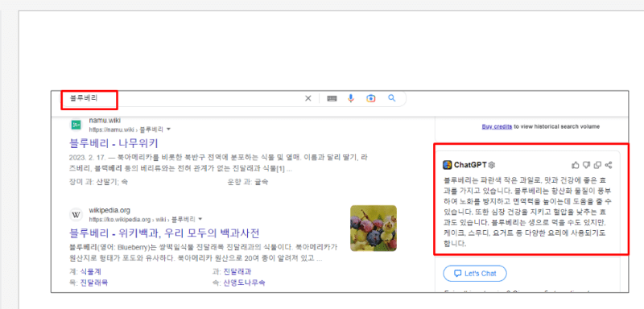Open the 진달래과 link
This screenshot has width=644, height=309.
(x=237, y=272)
